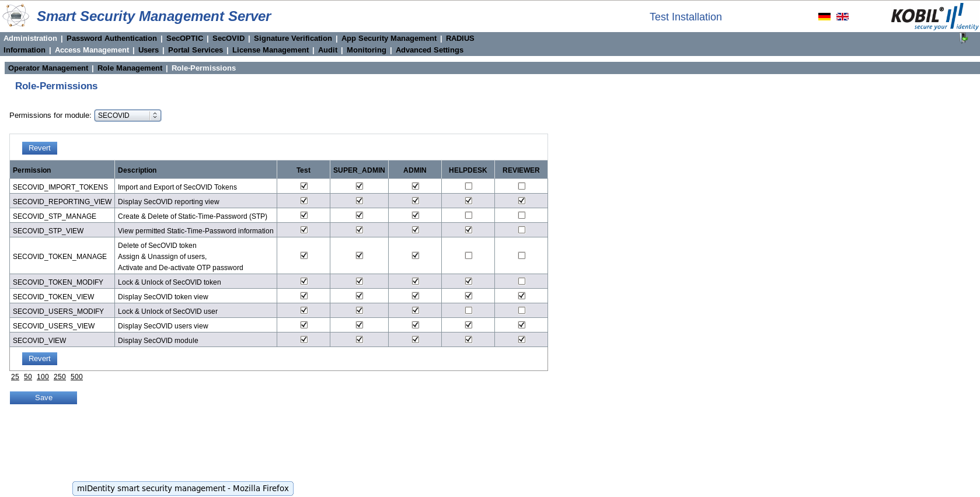
Task: Uncheck SECOVID_STP_VIEW for SUPER_ADMIN
Action: 360,230
